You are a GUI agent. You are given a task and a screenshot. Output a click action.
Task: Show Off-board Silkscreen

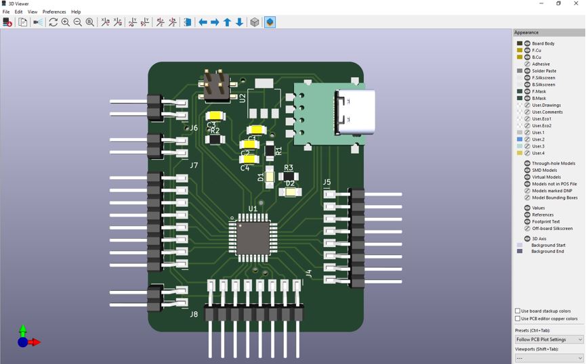coord(527,229)
